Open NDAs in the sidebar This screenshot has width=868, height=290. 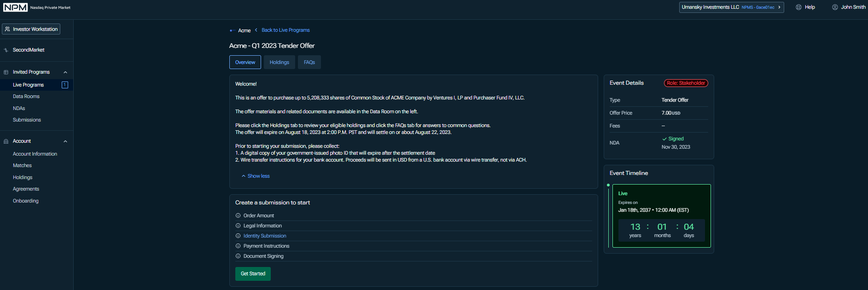[x=19, y=108]
